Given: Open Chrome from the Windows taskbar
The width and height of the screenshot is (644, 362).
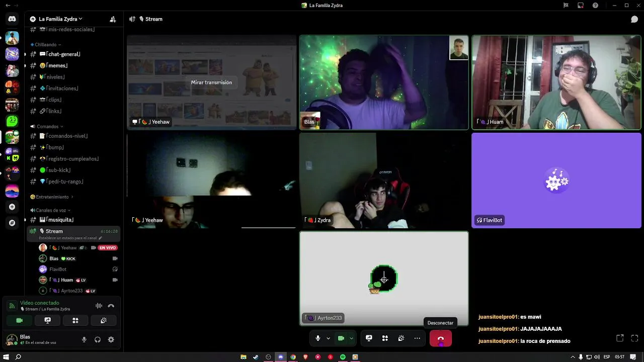Looking at the screenshot, I should point(293,357).
